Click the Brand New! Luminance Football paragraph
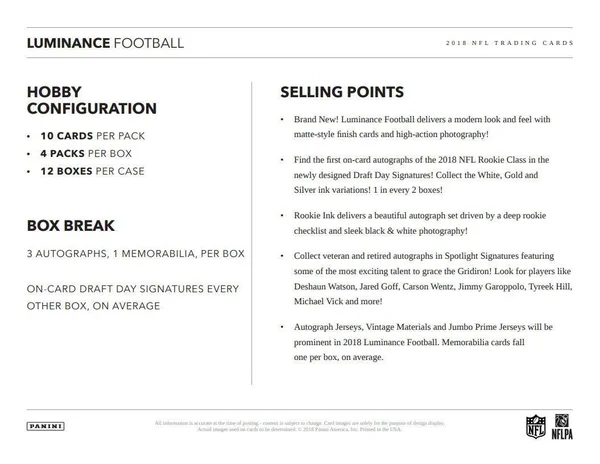The height and width of the screenshot is (464, 600). coord(422,127)
